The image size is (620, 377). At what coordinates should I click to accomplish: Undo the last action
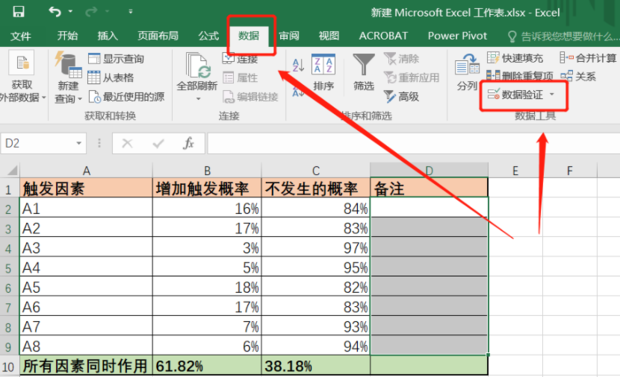(55, 11)
